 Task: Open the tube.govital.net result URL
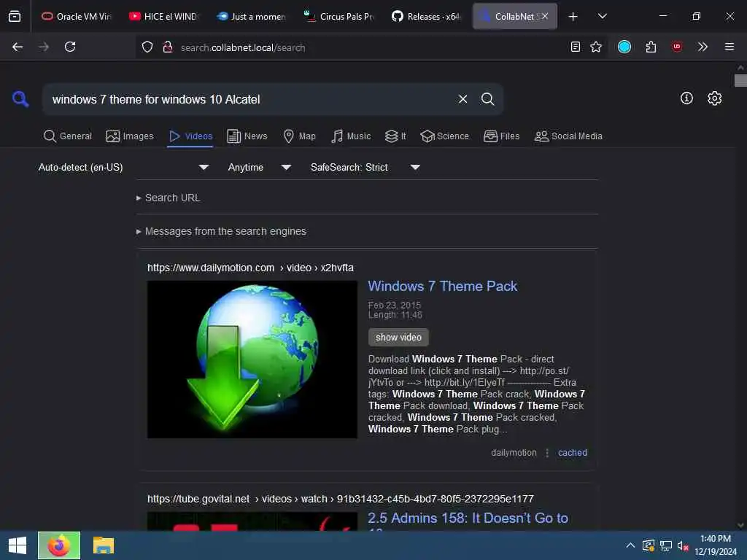(x=340, y=499)
